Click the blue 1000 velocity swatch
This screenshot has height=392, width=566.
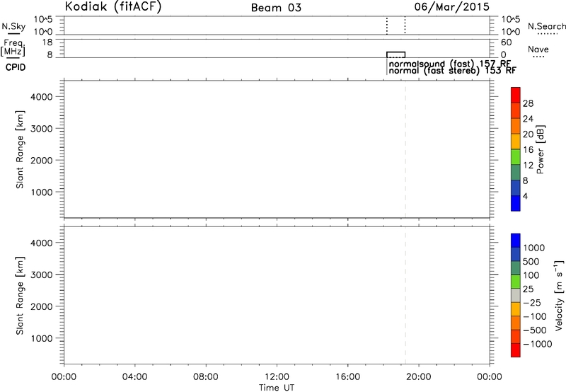click(516, 241)
